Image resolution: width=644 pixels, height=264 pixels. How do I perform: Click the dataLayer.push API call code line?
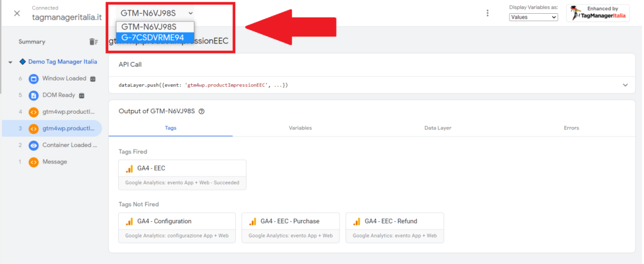tap(203, 85)
